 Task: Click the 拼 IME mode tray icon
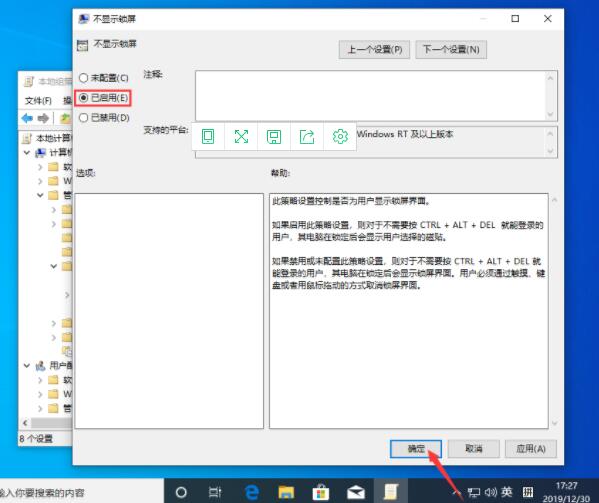click(x=528, y=492)
